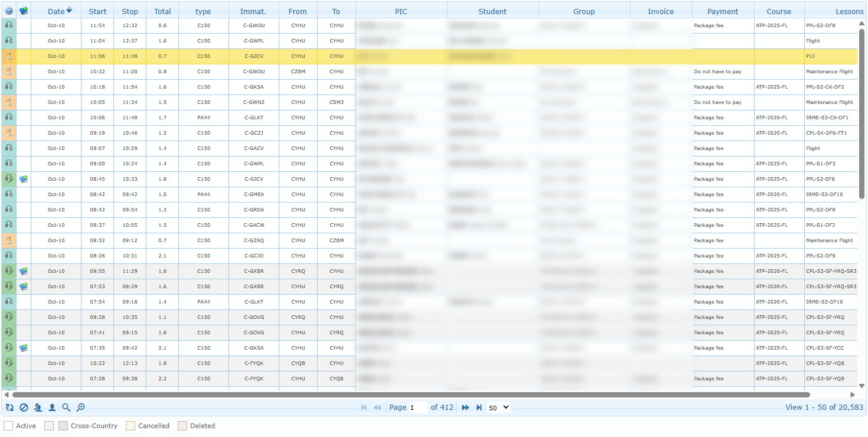Click the page number input field
The width and height of the screenshot is (868, 437).
(418, 407)
